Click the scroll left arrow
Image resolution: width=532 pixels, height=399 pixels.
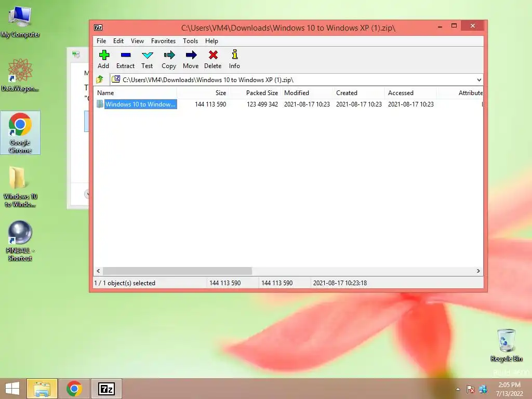coord(98,271)
